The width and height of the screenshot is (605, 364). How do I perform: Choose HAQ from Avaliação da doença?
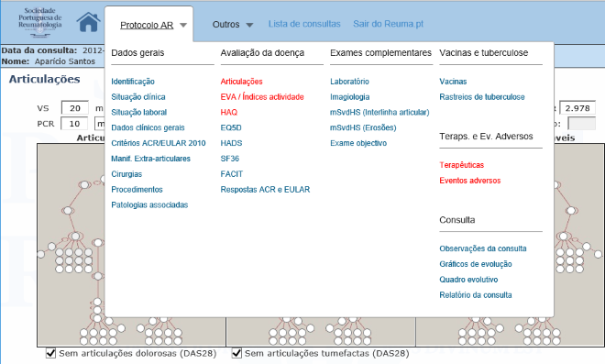coord(229,113)
